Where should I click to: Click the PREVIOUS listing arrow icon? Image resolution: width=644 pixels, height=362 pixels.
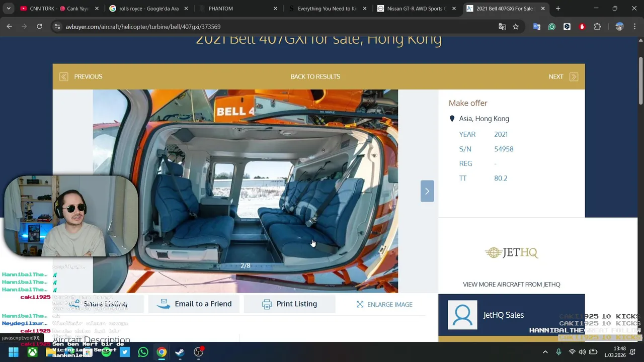coord(64,76)
